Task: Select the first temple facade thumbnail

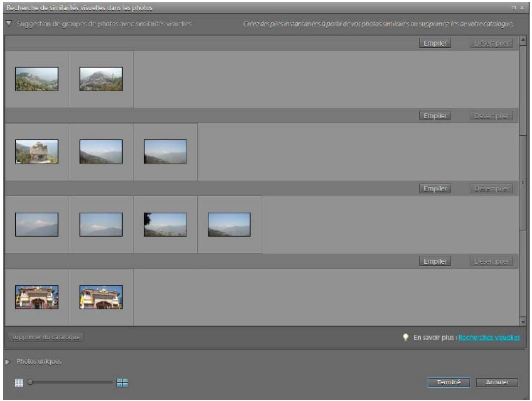Action: pyautogui.click(x=36, y=297)
